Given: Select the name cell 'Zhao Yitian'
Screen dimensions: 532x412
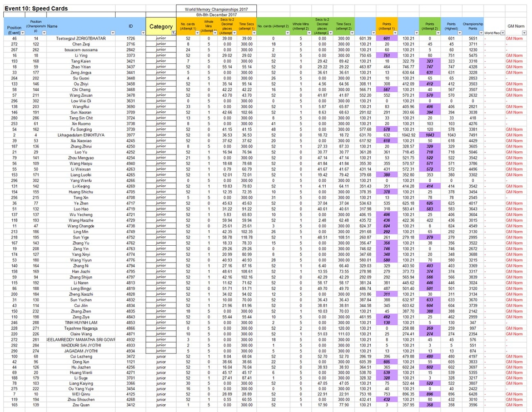Looking at the screenshot, I should (81, 67).
